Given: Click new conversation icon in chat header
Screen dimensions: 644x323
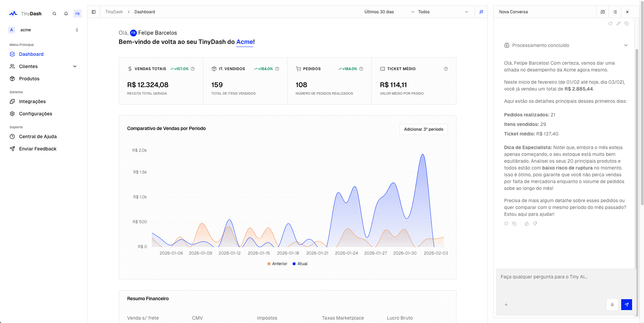Looking at the screenshot, I should pos(603,12).
